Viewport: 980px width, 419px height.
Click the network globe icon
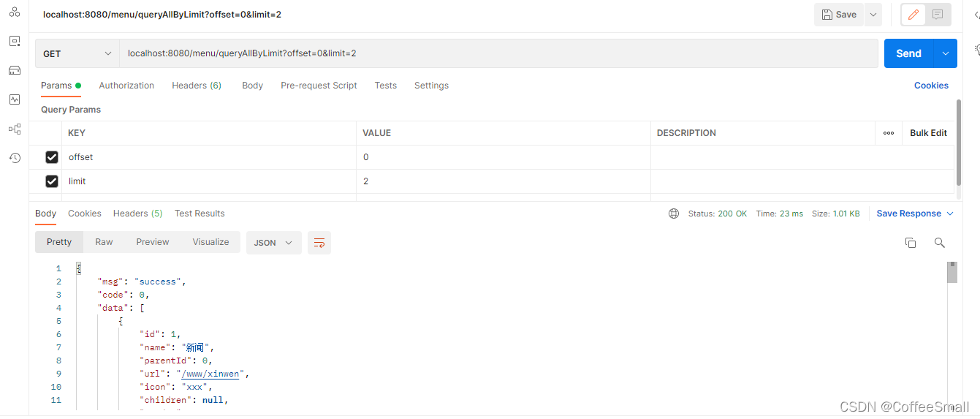coord(674,214)
